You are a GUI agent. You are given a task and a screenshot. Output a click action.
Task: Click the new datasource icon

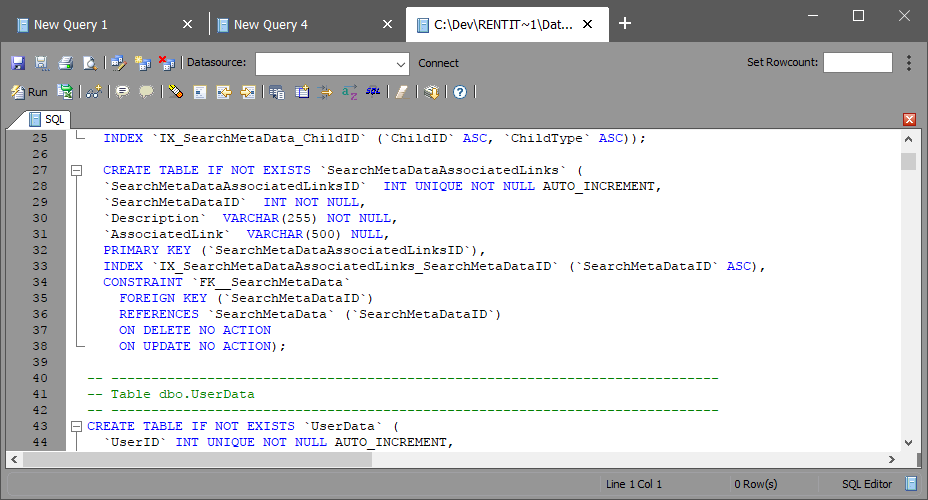click(143, 63)
